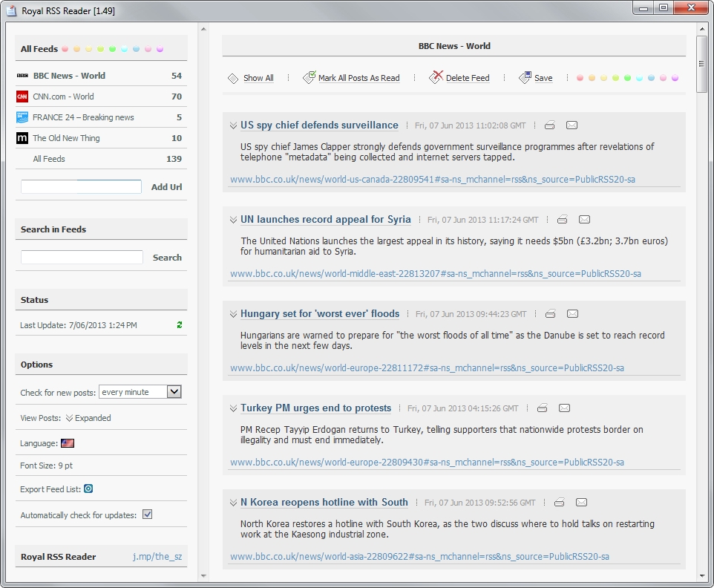The width and height of the screenshot is (714, 588).
Task: Click 'Mark All Posts As Read'
Action: point(358,78)
